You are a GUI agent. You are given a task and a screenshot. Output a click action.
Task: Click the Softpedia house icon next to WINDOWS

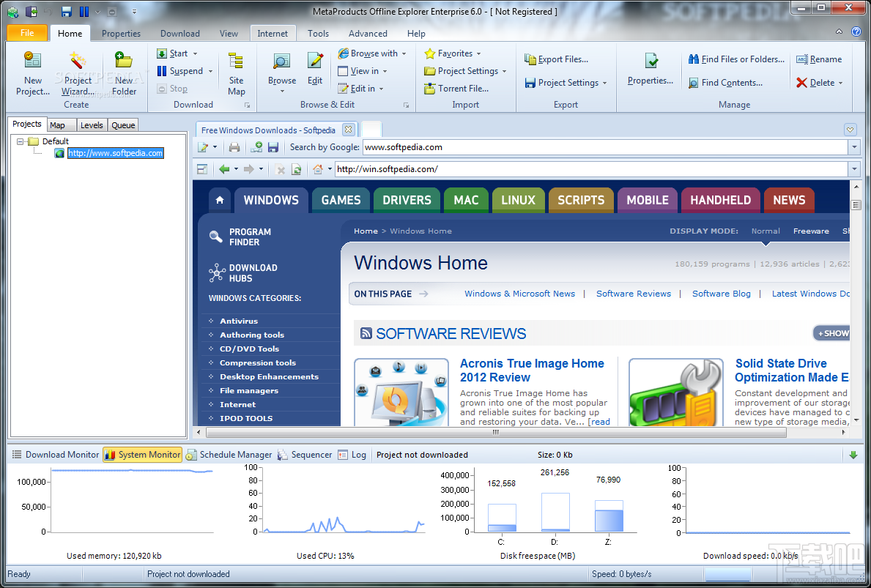(x=220, y=200)
